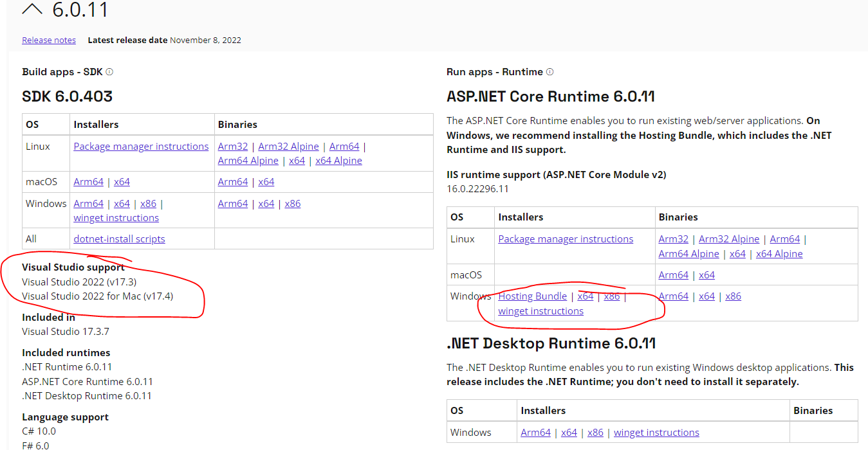Image resolution: width=868 pixels, height=450 pixels.
Task: Download SDK Linux x64 Alpine binary
Action: 338,161
